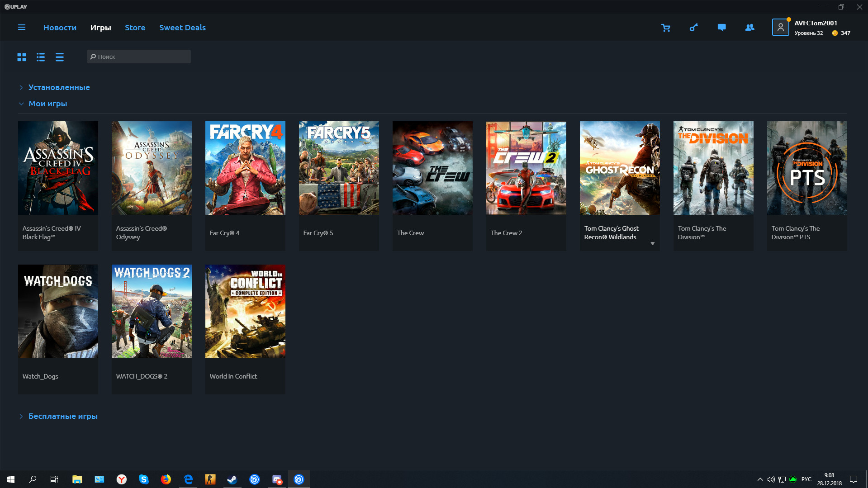Viewport: 868px width, 488px height.
Task: Open Steam from the taskbar
Action: point(232,479)
